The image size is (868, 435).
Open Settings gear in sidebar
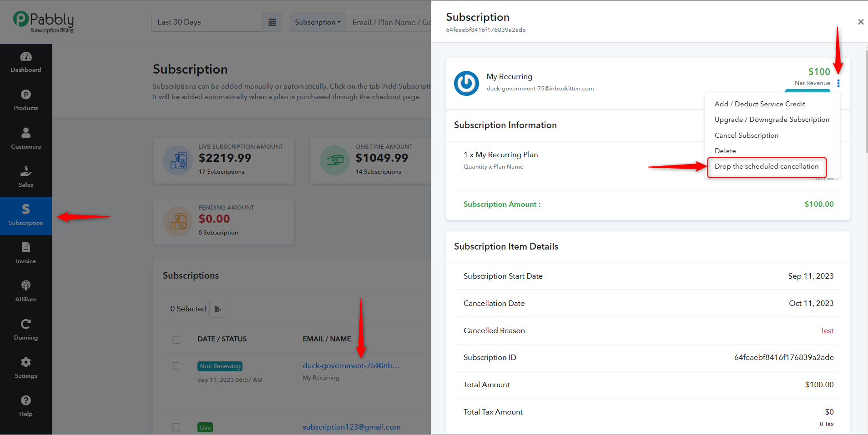(x=26, y=368)
